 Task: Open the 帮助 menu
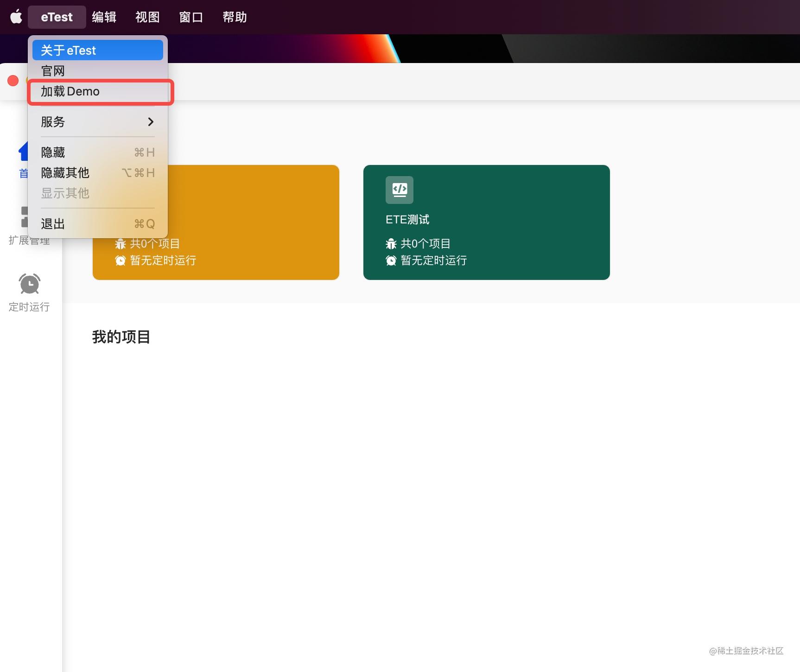(x=235, y=17)
